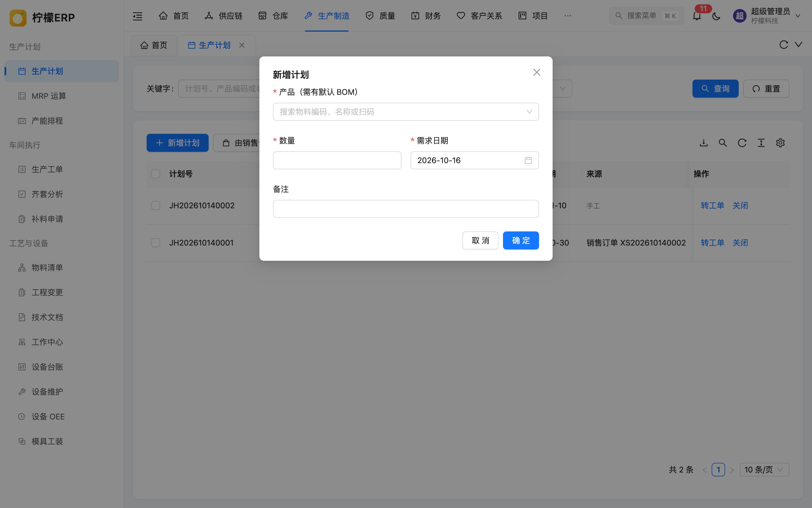This screenshot has width=812, height=508.
Task: Collapse the sidebar with the menu fold icon
Action: pyautogui.click(x=138, y=16)
